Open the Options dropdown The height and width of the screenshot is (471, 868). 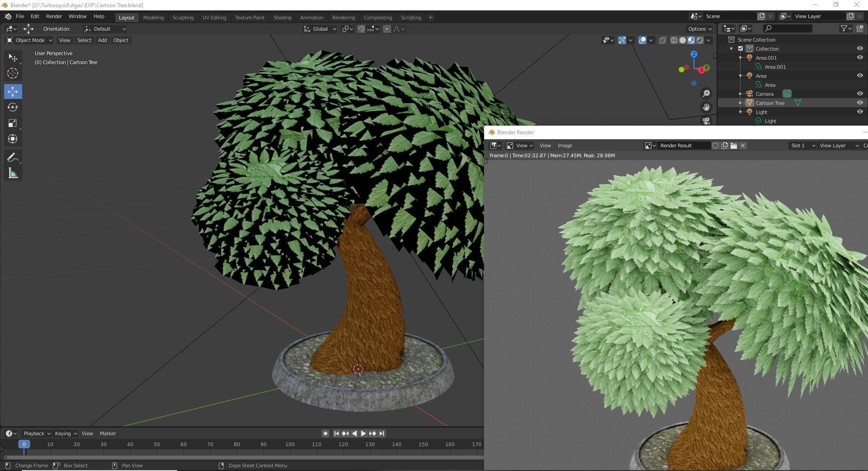point(700,29)
